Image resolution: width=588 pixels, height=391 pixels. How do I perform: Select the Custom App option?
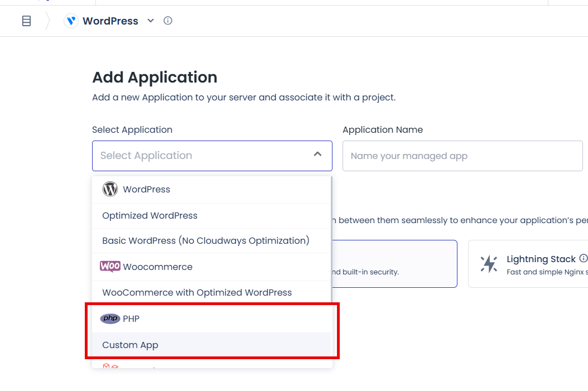pos(211,345)
